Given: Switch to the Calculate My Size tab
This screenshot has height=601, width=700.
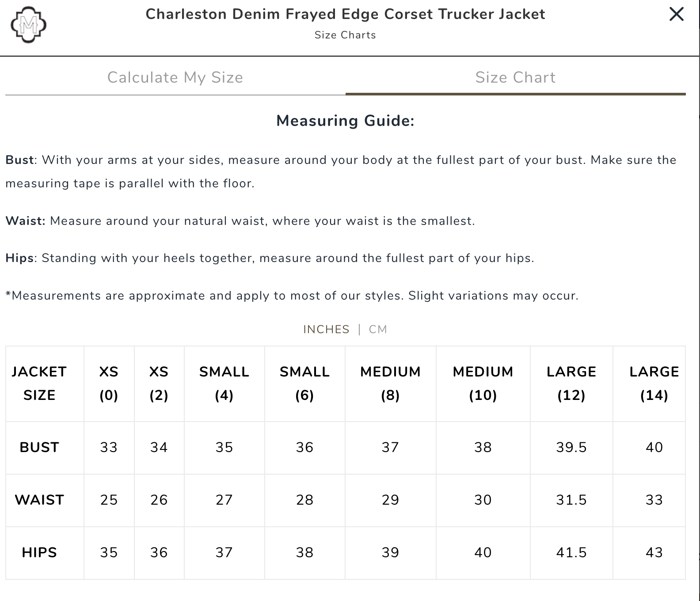Looking at the screenshot, I should pyautogui.click(x=175, y=78).
